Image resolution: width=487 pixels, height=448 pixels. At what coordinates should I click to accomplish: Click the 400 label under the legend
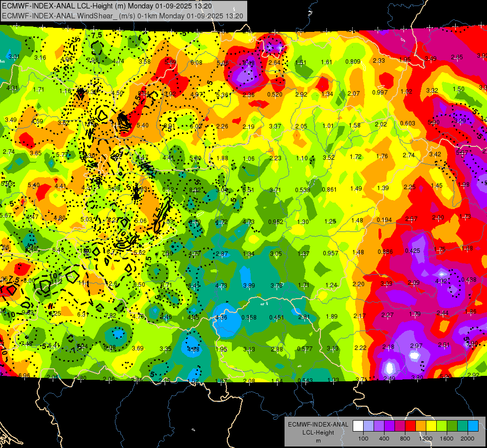pyautogui.click(x=384, y=439)
